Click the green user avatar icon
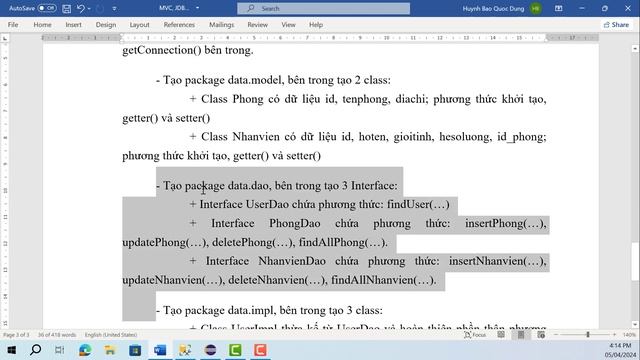 536,8
